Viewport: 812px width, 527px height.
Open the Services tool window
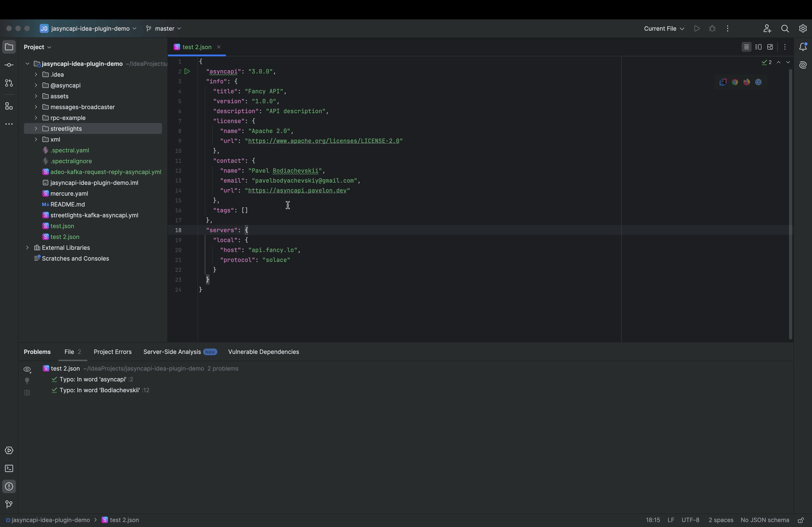9,451
